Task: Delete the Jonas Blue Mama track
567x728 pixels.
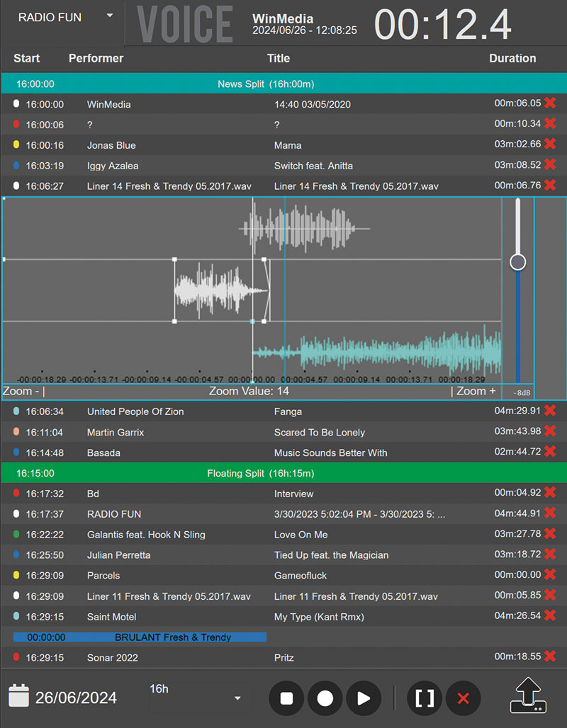Action: pos(550,144)
